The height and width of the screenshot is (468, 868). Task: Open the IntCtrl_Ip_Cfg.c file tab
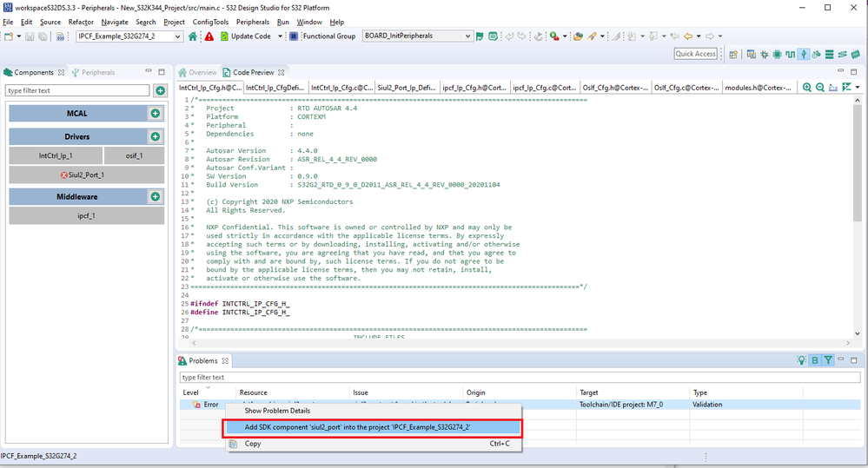tap(341, 88)
